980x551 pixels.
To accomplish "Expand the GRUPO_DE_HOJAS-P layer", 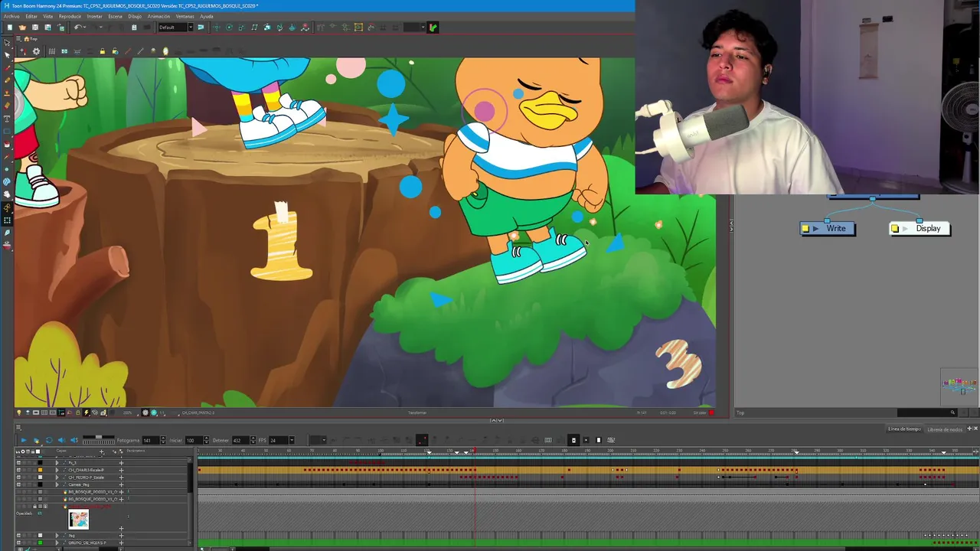I will pyautogui.click(x=57, y=543).
